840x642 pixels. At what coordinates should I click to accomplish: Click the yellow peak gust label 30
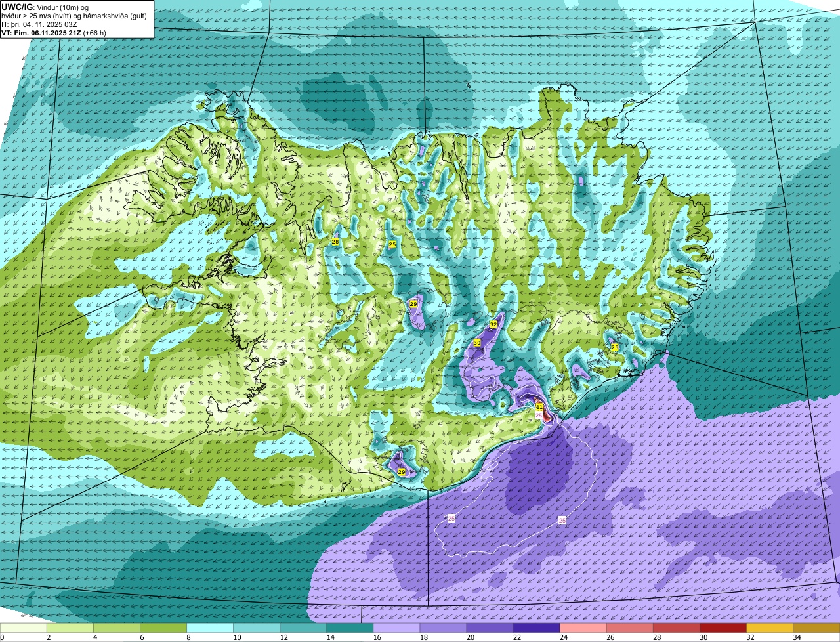[477, 343]
